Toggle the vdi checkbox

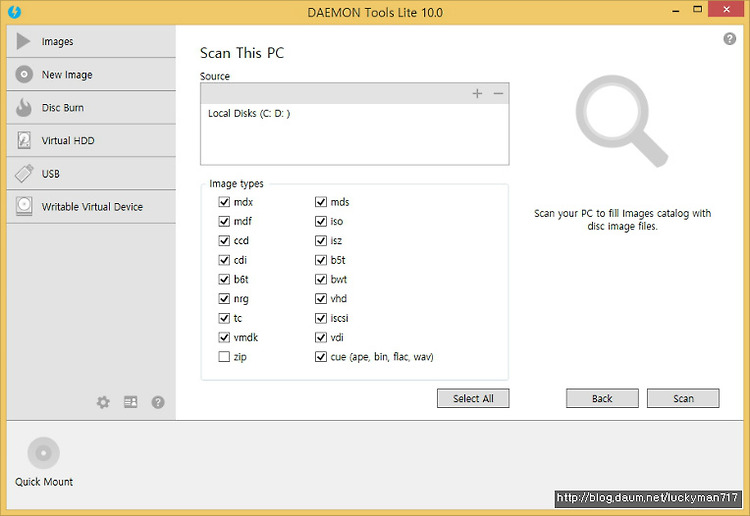coord(320,337)
